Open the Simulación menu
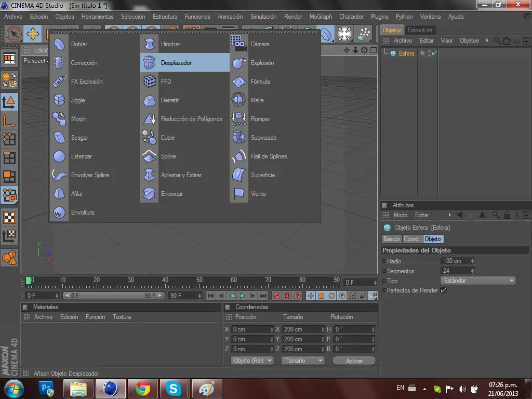The image size is (532, 399). click(x=263, y=16)
